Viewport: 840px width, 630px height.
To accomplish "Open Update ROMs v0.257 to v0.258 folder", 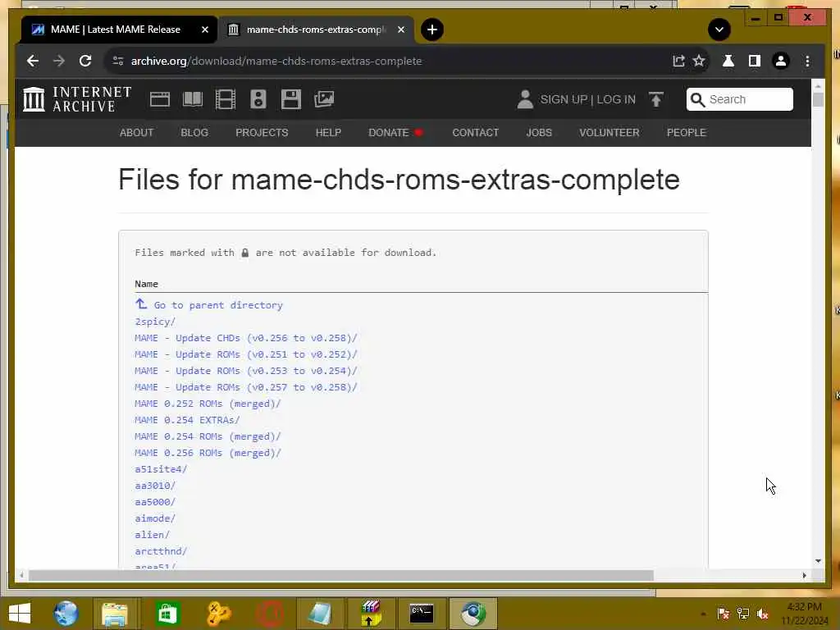I will (246, 387).
